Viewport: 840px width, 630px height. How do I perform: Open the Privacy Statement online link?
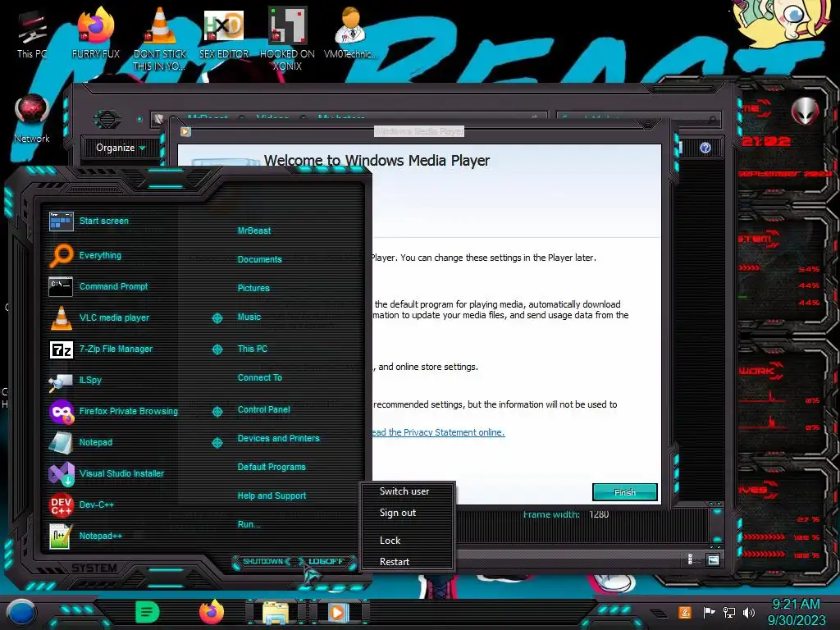click(438, 432)
